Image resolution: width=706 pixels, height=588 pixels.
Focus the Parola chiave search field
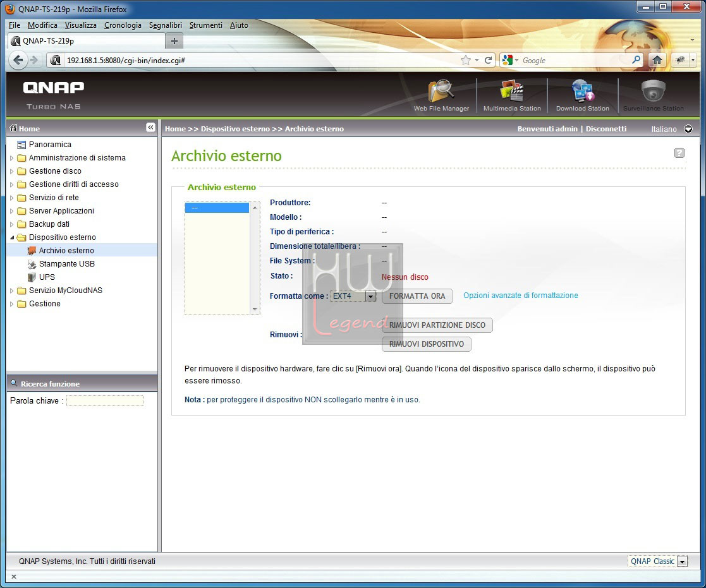(x=105, y=400)
